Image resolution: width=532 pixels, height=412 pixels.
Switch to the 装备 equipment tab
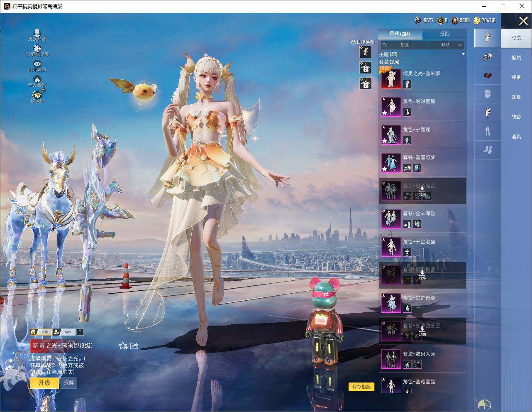click(x=516, y=77)
